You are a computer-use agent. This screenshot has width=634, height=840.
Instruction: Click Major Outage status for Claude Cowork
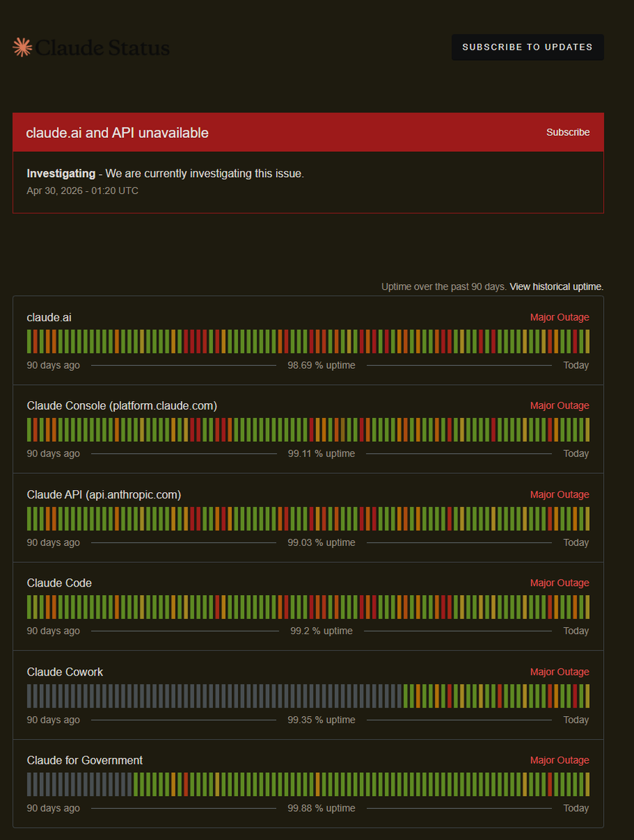point(560,672)
